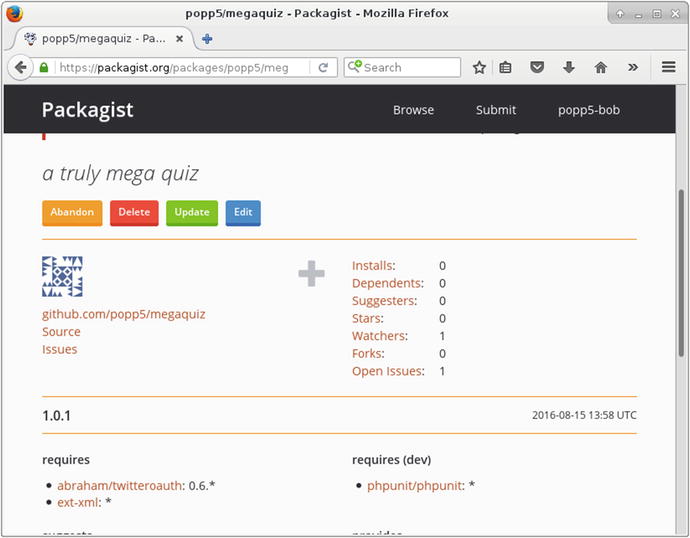Click the 2016-08-15 13:58 UTC timestamp
690x538 pixels.
pos(584,415)
